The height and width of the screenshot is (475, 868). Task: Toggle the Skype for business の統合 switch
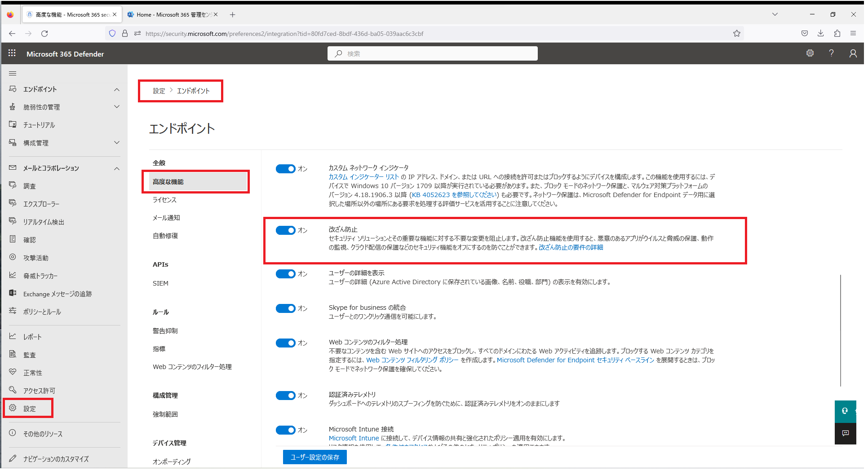coord(287,309)
